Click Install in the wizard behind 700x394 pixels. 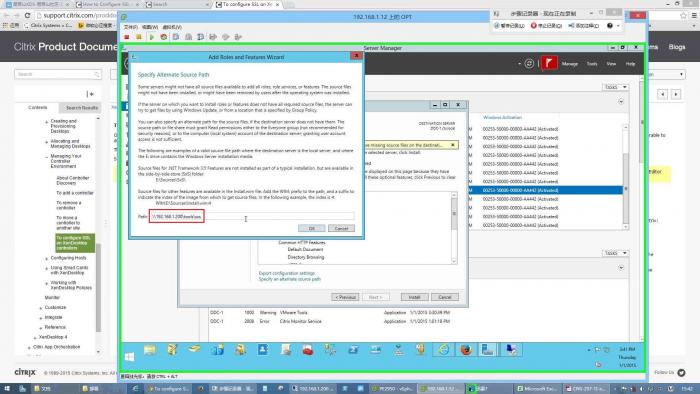[414, 297]
